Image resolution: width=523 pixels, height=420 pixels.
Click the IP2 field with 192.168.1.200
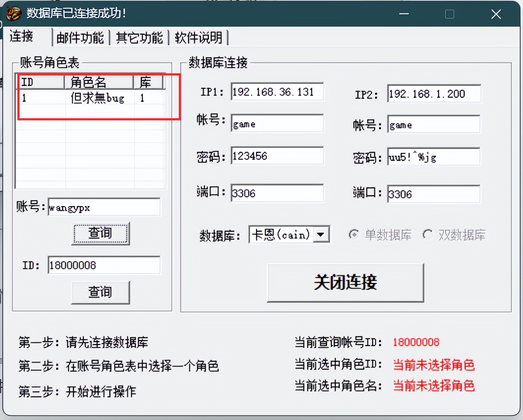click(x=434, y=94)
